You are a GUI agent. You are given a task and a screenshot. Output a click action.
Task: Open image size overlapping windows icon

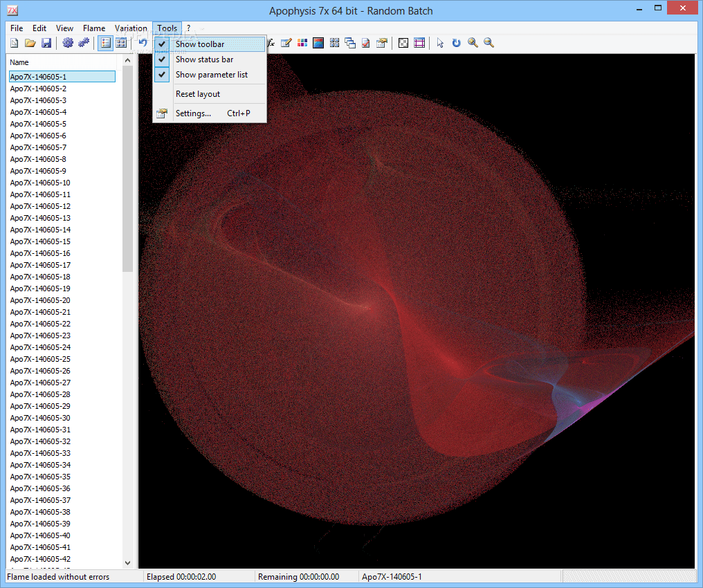pos(350,43)
